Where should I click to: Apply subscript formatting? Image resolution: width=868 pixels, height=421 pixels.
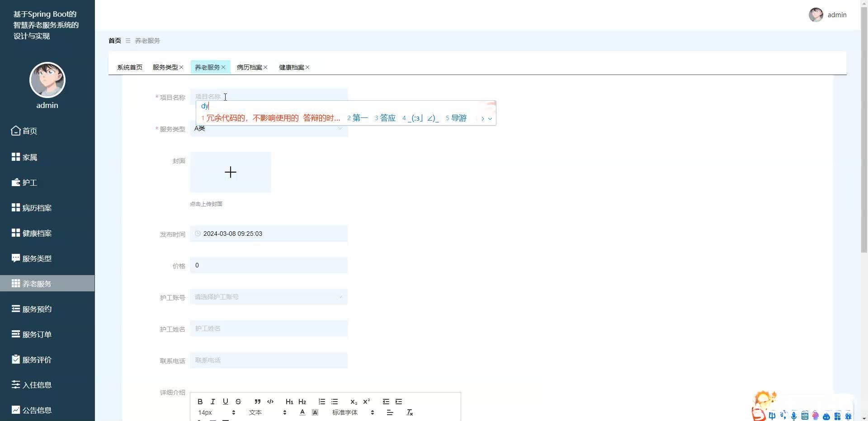pos(354,402)
